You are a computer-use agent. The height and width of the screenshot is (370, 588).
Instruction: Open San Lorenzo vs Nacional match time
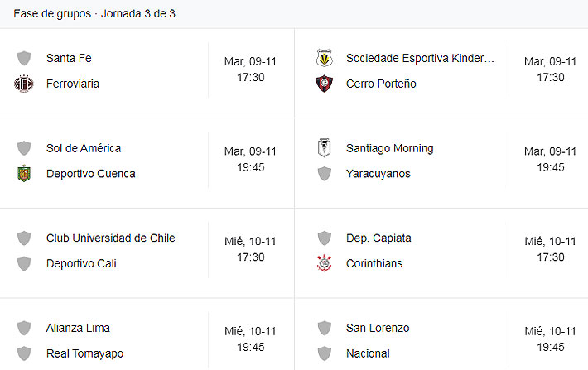[x=550, y=339]
